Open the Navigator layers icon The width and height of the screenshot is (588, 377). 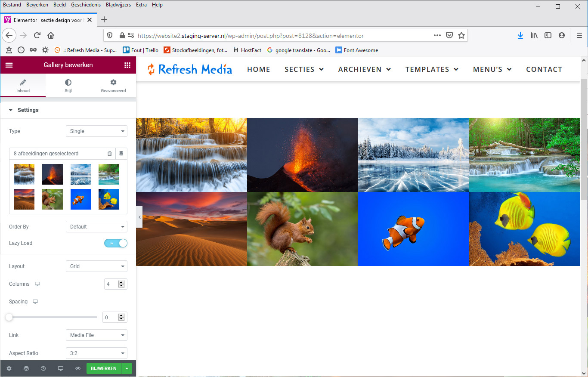(26, 369)
